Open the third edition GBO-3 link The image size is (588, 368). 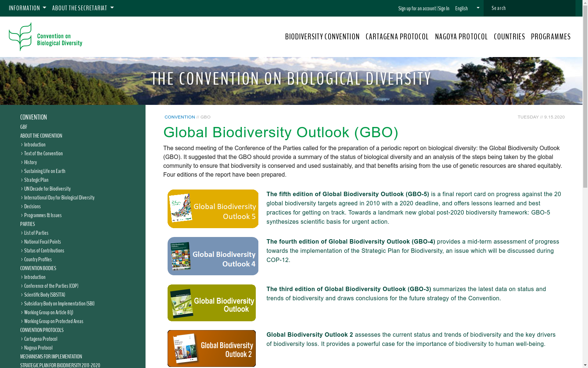click(349, 289)
